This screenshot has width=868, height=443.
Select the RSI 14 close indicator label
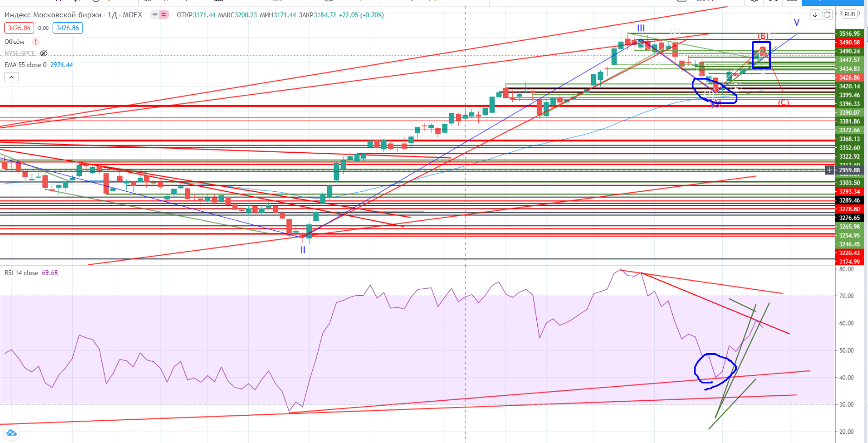22,273
